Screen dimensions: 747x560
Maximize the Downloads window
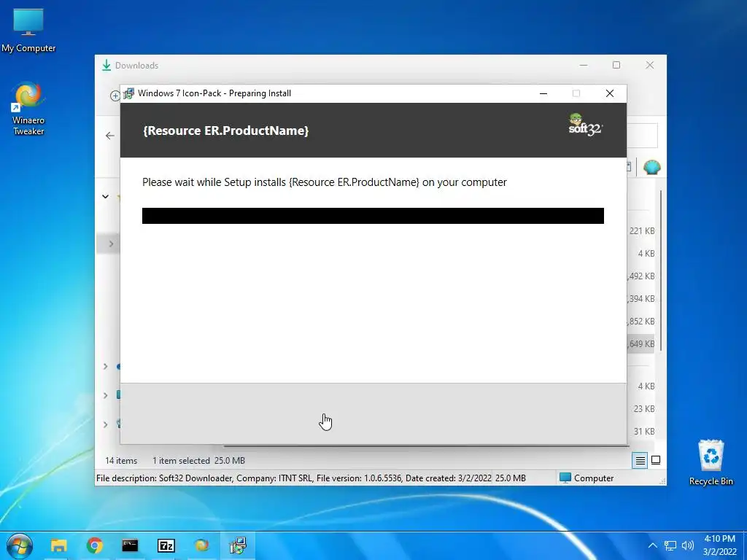tap(616, 65)
